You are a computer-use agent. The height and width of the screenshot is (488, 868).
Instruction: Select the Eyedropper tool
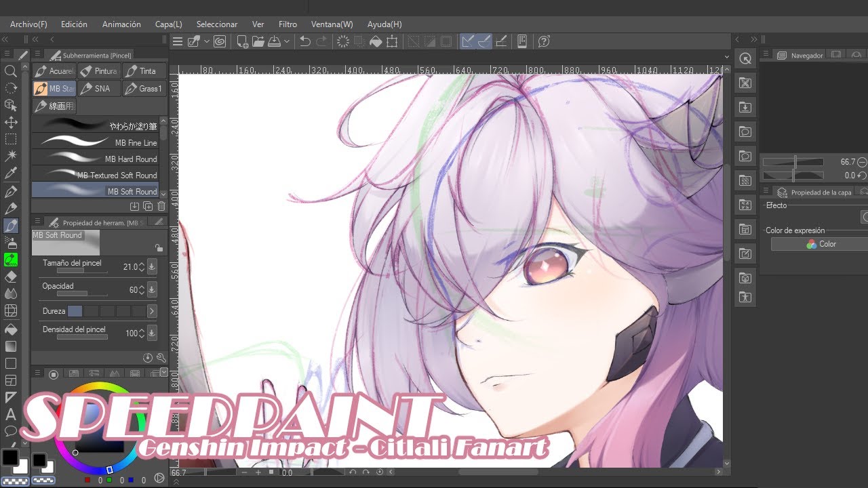click(11, 174)
